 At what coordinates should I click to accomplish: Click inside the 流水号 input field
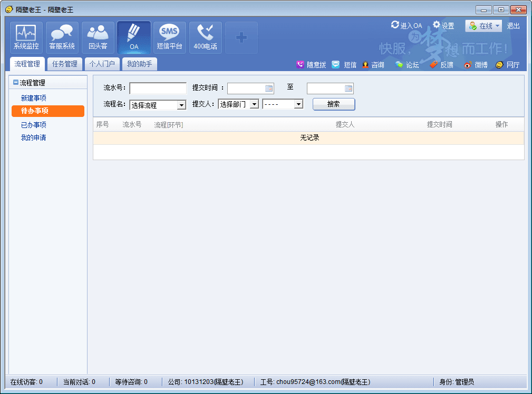pyautogui.click(x=157, y=88)
